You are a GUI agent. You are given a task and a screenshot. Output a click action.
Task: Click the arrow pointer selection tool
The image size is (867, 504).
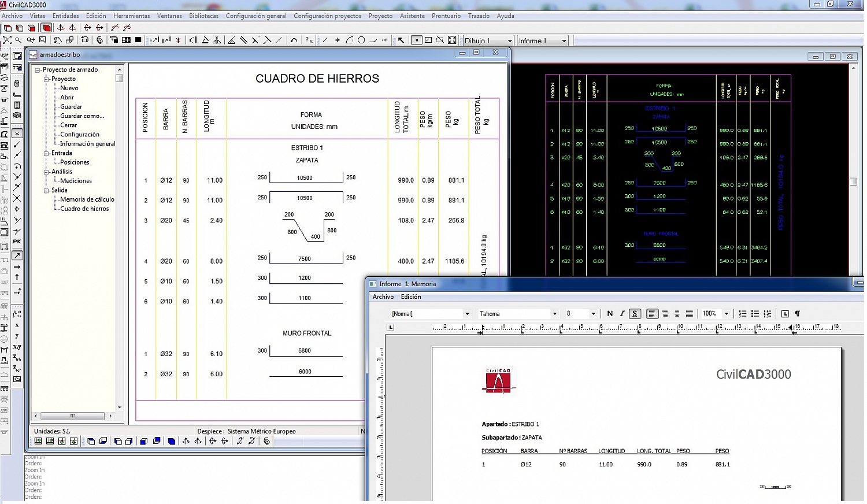(401, 40)
